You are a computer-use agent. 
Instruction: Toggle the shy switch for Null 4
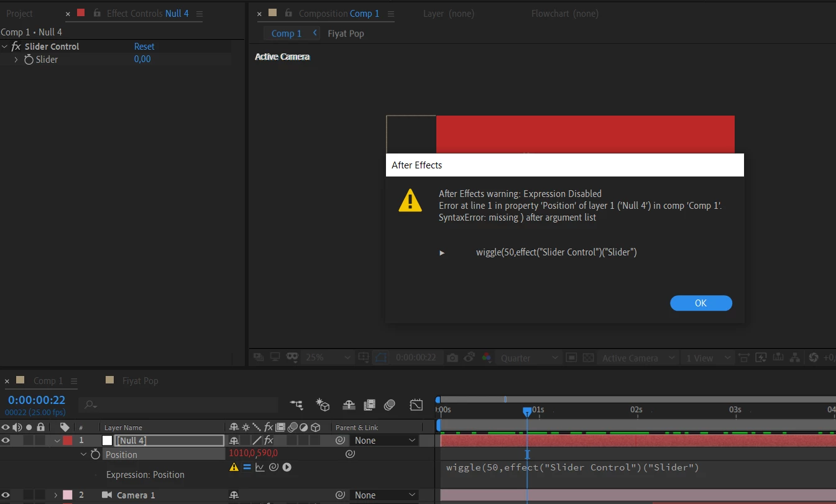pyautogui.click(x=234, y=441)
